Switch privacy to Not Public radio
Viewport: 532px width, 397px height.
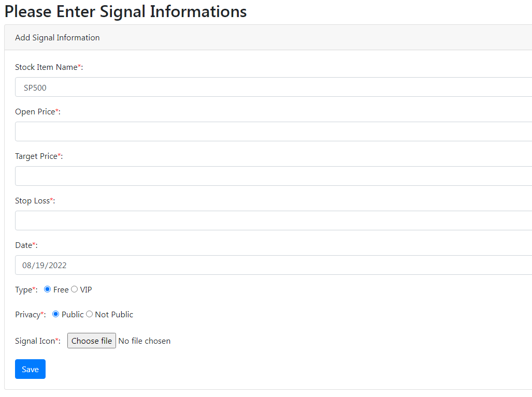[x=89, y=314]
